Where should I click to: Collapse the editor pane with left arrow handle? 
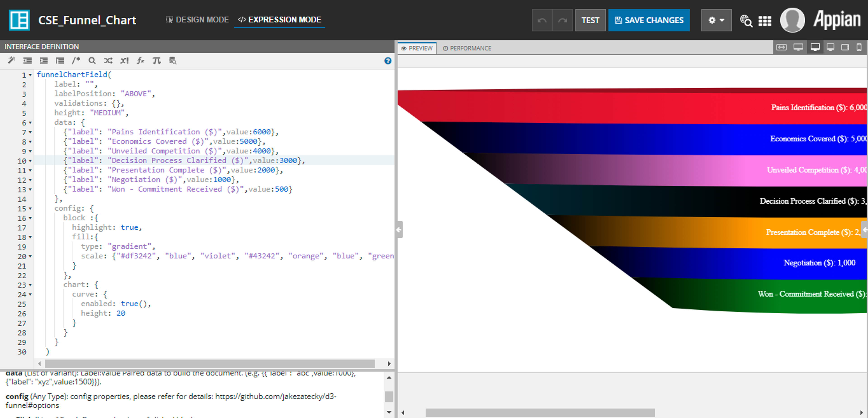[x=399, y=230]
